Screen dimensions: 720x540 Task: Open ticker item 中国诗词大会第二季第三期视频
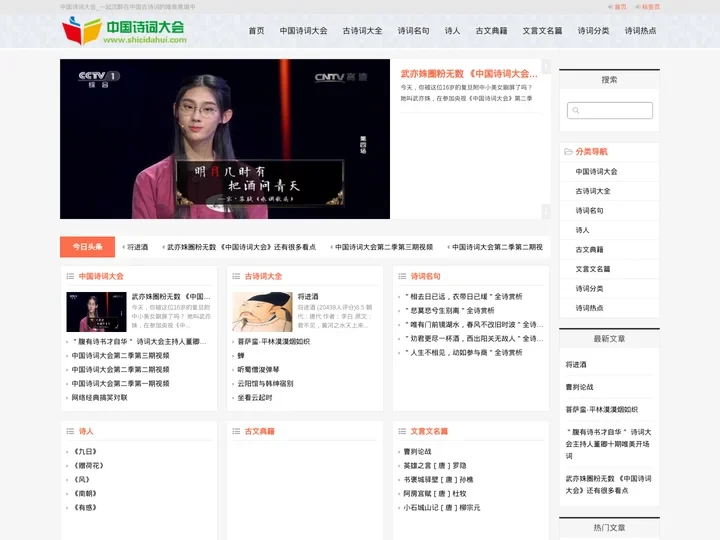click(x=384, y=247)
